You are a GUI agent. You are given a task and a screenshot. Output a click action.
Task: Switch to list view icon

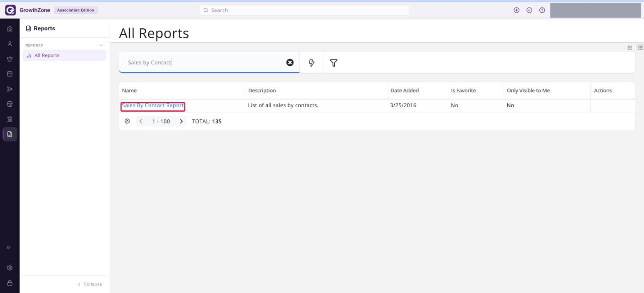[x=640, y=48]
